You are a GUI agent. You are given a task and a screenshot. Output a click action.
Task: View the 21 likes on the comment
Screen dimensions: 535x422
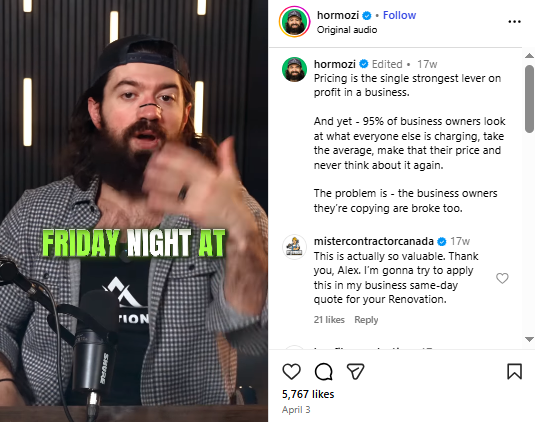click(329, 320)
